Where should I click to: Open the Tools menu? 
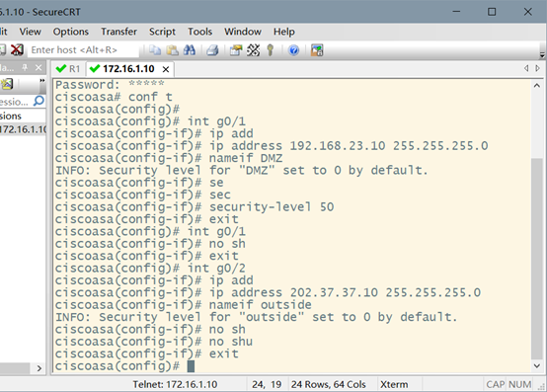(199, 32)
